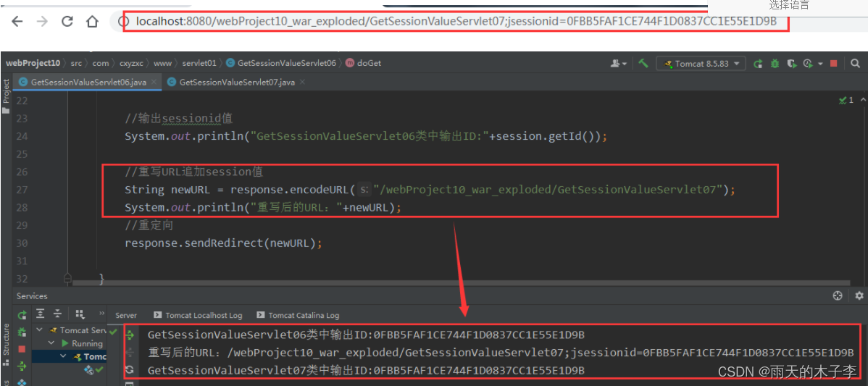Click line number 30 in the gutter

pyautogui.click(x=22, y=243)
